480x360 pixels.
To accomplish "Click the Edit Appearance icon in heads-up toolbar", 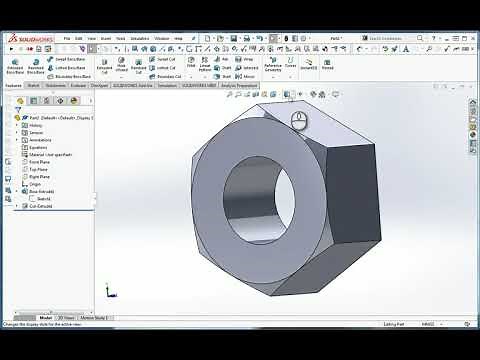I will [313, 94].
